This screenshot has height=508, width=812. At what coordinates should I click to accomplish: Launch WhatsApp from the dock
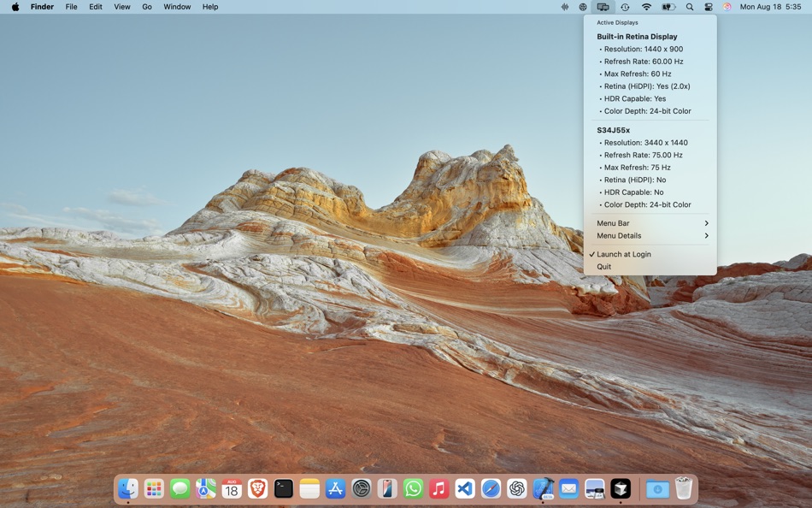click(x=415, y=489)
